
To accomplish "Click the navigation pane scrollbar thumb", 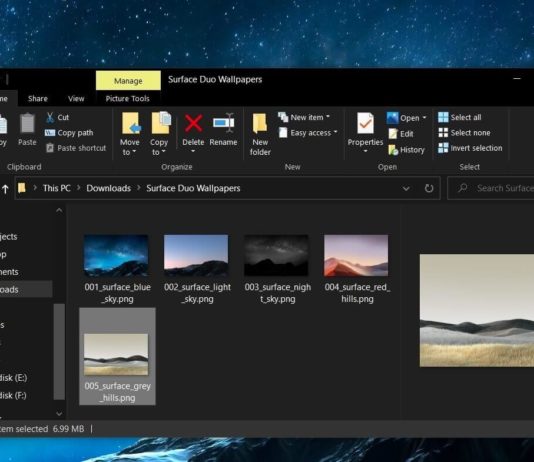I will [59, 352].
